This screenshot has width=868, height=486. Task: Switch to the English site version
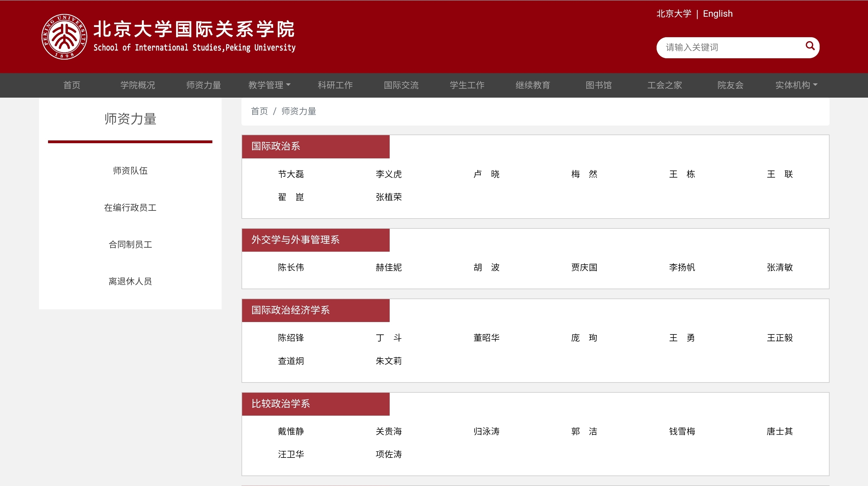point(717,14)
